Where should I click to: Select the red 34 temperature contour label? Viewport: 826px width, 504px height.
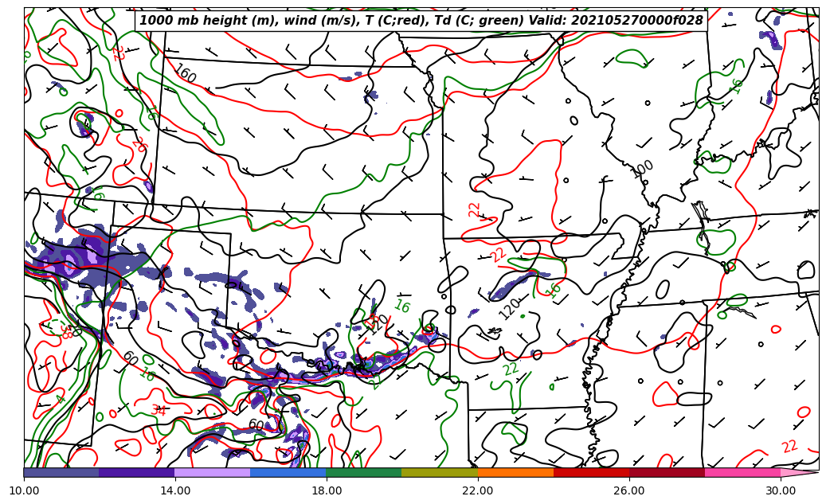(159, 411)
